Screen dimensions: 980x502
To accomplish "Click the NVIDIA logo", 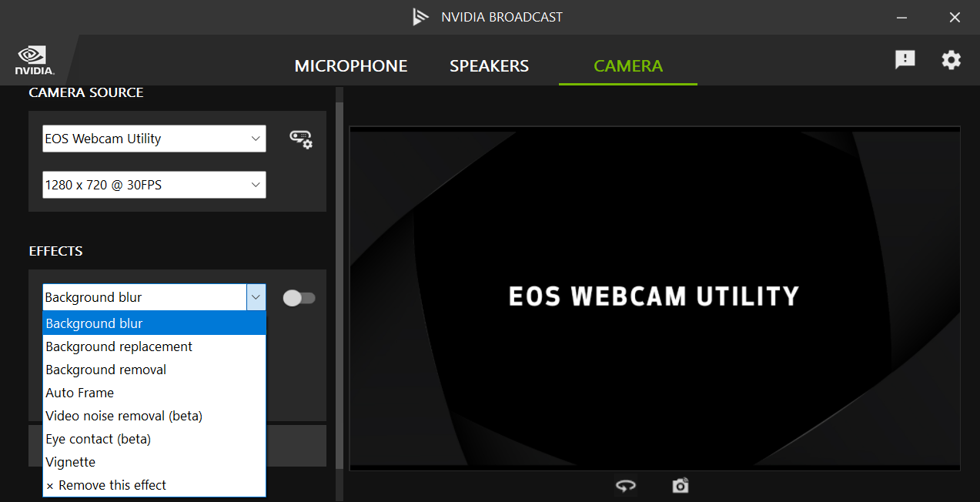I will (x=35, y=61).
